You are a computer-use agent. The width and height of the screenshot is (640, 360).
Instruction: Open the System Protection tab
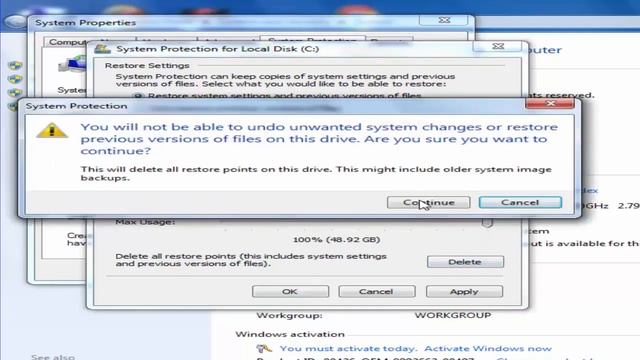[x=312, y=40]
